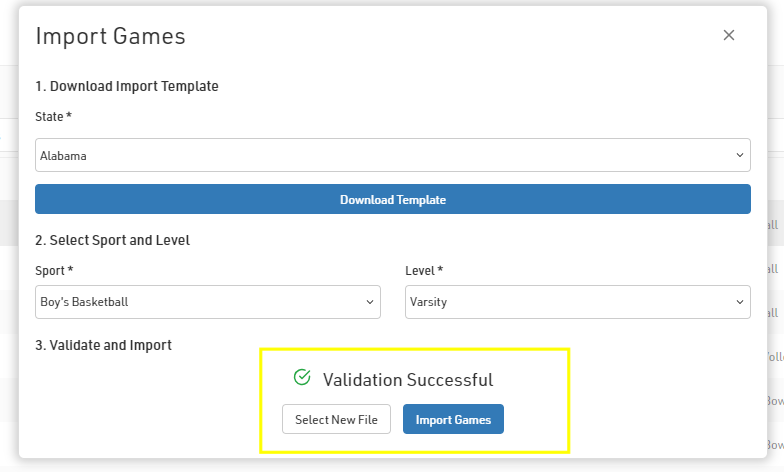The image size is (784, 472).
Task: Open the State dropdown showing Alabama
Action: (392, 155)
